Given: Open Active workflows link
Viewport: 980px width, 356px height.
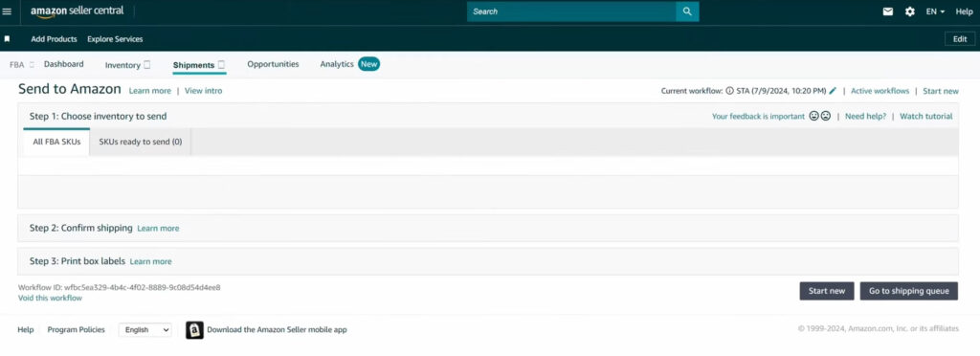Looking at the screenshot, I should click(x=880, y=91).
